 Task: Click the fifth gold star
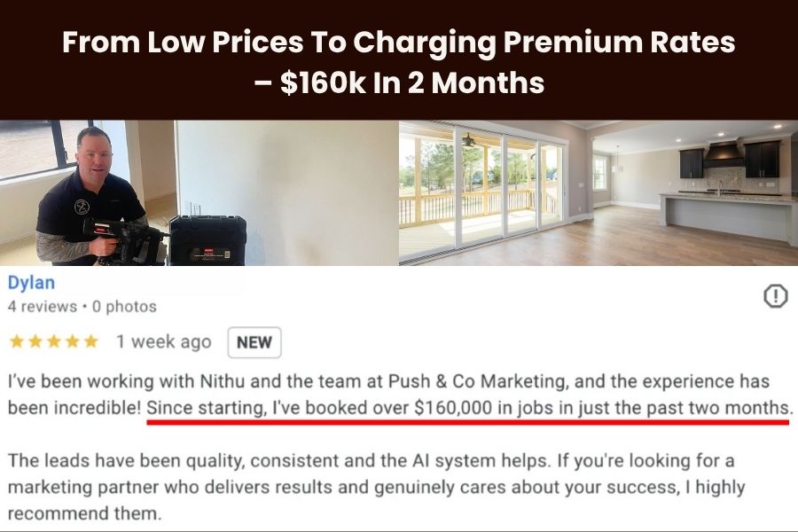tap(91, 341)
